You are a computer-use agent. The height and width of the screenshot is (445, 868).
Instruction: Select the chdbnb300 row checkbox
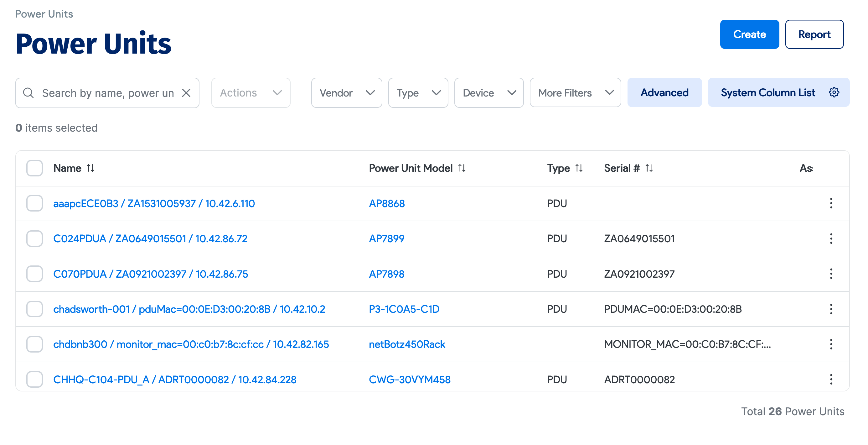(x=34, y=344)
